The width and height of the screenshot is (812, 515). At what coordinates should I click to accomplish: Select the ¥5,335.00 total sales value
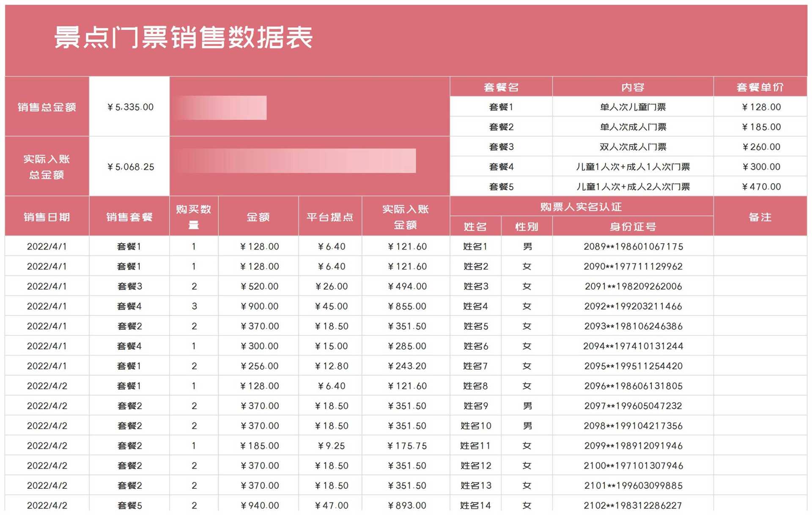(129, 107)
